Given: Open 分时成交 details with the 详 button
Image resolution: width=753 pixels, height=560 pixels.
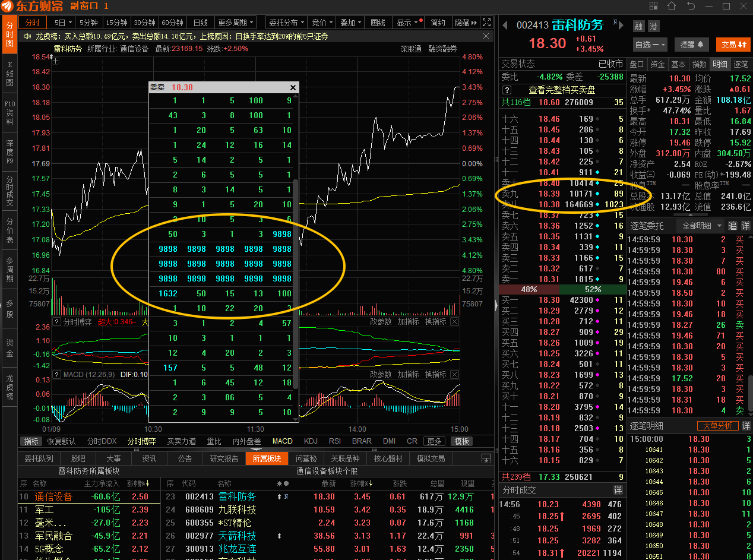Looking at the screenshot, I should point(618,490).
